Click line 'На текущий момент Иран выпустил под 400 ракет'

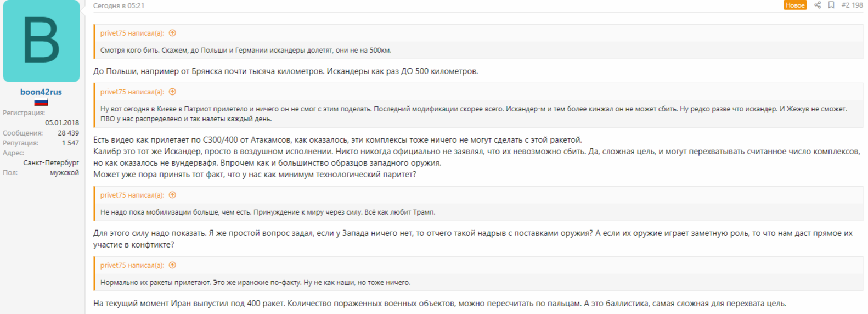439,304
